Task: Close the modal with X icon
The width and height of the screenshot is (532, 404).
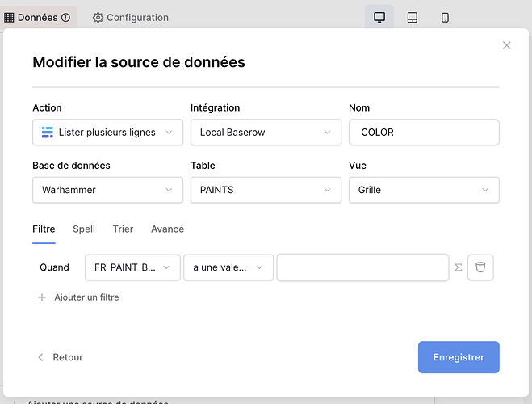Action: point(506,46)
